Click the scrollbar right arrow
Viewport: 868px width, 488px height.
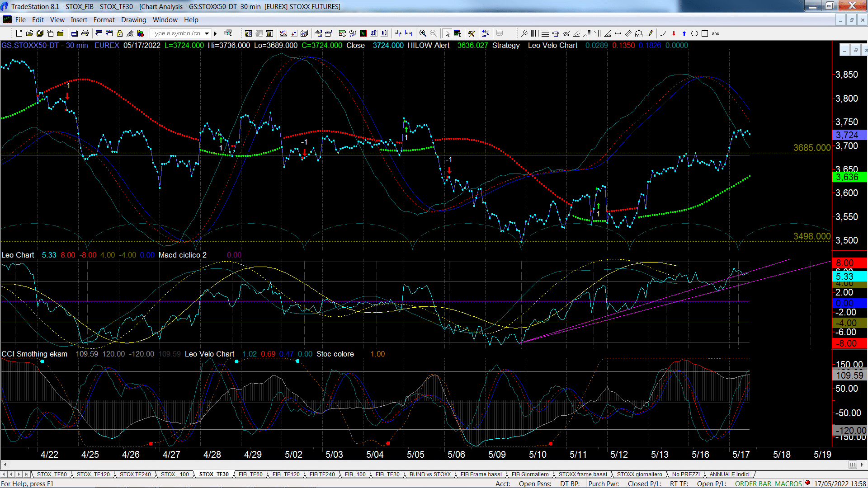pos(863,465)
